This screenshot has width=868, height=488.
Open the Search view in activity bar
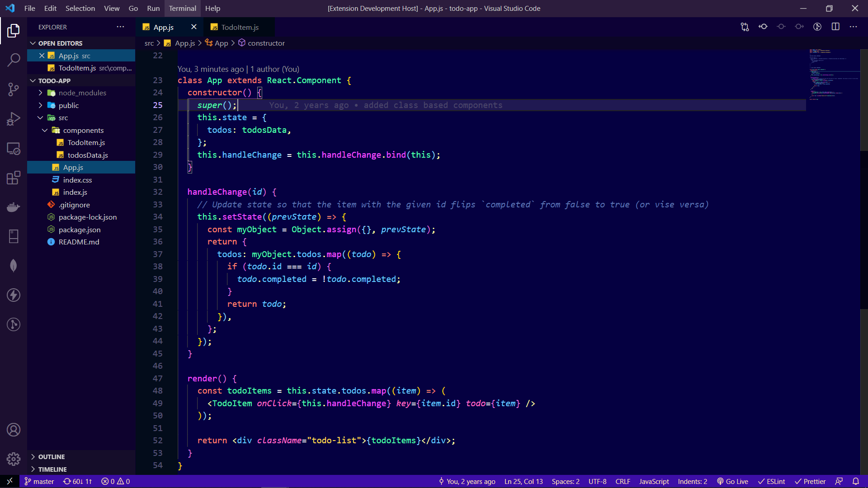(x=14, y=60)
